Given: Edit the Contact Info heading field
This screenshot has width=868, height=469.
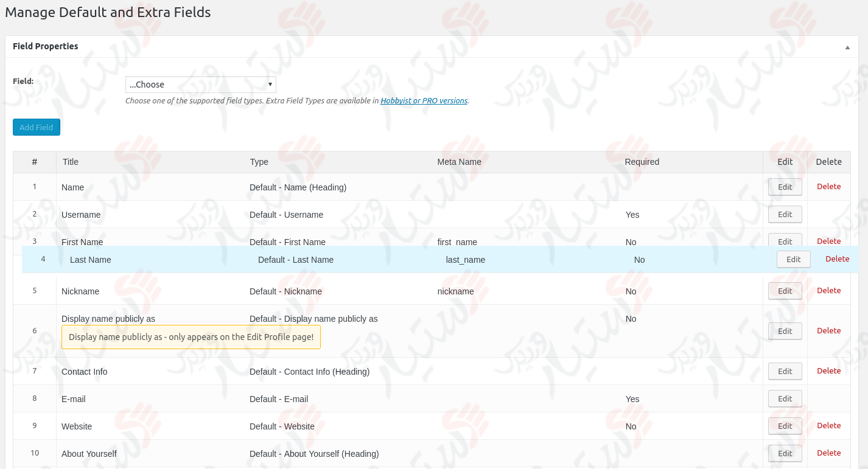Looking at the screenshot, I should tap(785, 371).
